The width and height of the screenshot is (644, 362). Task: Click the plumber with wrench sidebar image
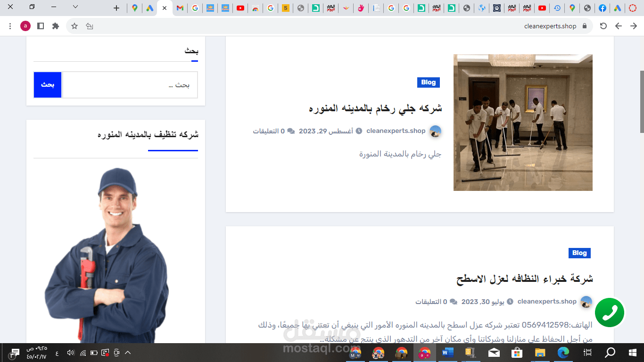[107, 255]
